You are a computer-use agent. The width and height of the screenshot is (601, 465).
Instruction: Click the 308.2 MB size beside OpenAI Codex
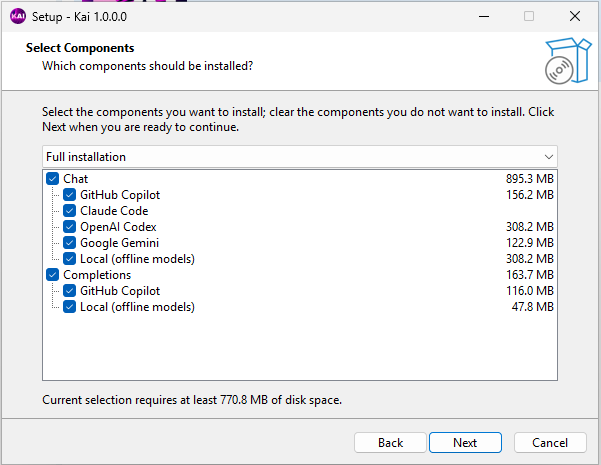pyautogui.click(x=530, y=227)
